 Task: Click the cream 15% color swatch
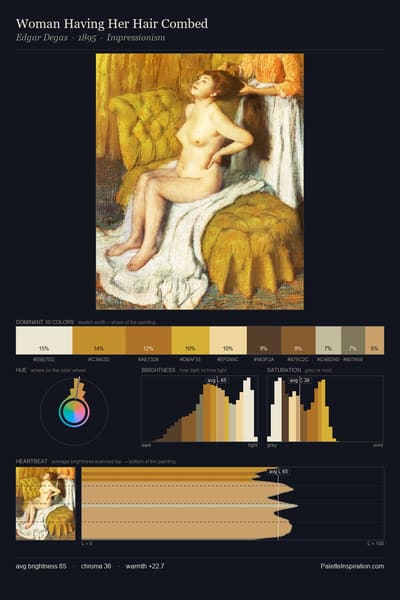click(44, 340)
